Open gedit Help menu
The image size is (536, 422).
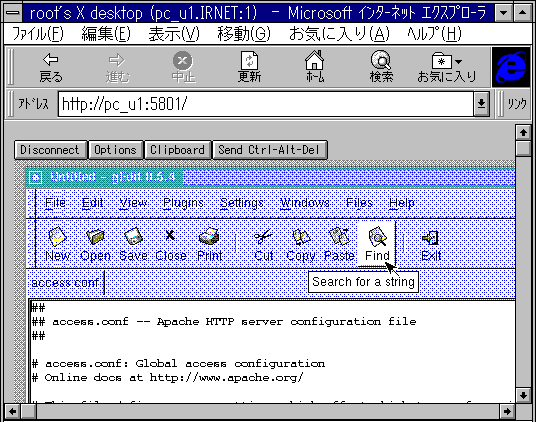[402, 203]
